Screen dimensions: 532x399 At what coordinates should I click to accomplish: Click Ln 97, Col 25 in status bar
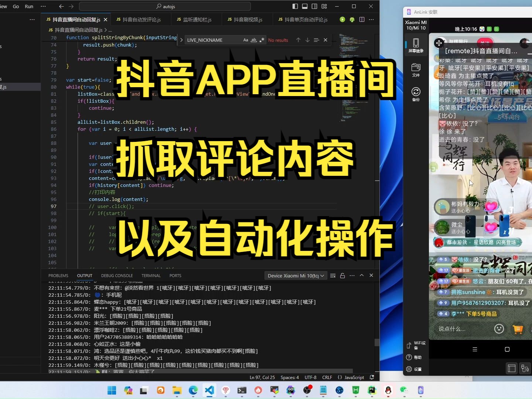(262, 378)
